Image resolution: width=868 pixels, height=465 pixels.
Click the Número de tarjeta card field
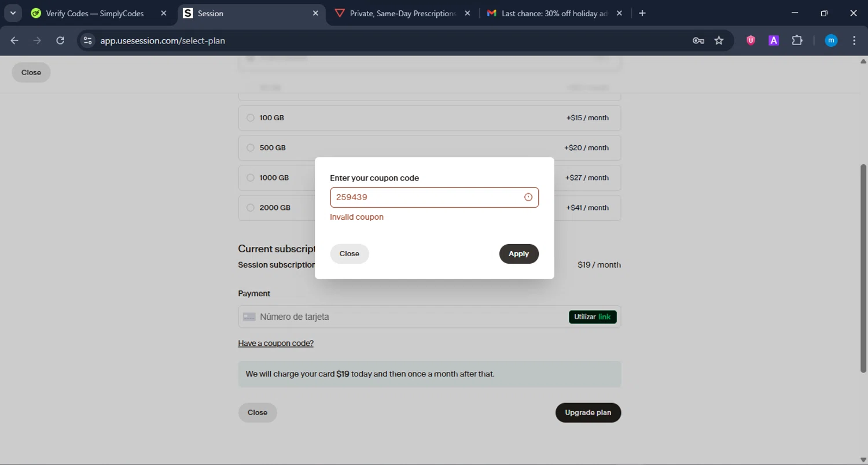coord(429,317)
